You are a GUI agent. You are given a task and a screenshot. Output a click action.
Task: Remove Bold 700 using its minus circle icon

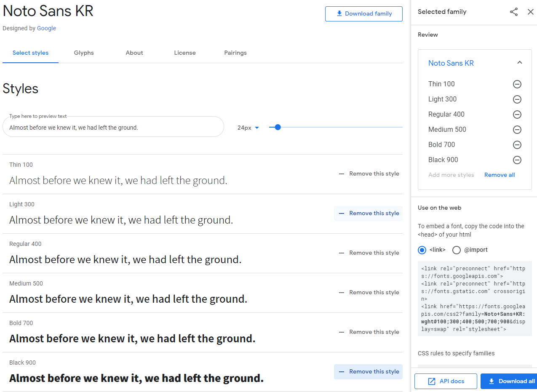click(x=517, y=145)
